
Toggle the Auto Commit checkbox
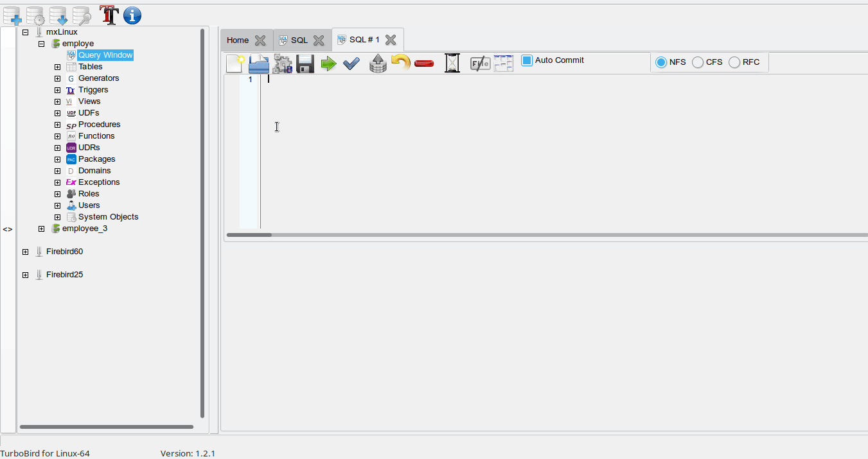pyautogui.click(x=527, y=60)
